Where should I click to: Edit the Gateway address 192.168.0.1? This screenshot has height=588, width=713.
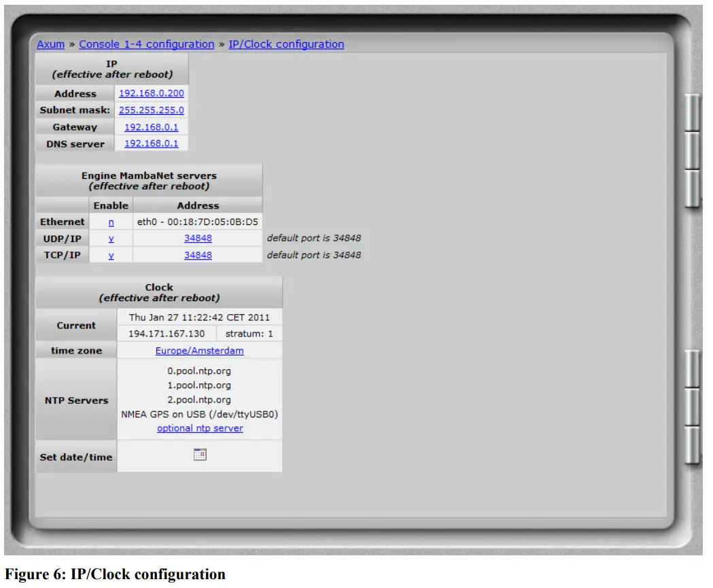(151, 126)
